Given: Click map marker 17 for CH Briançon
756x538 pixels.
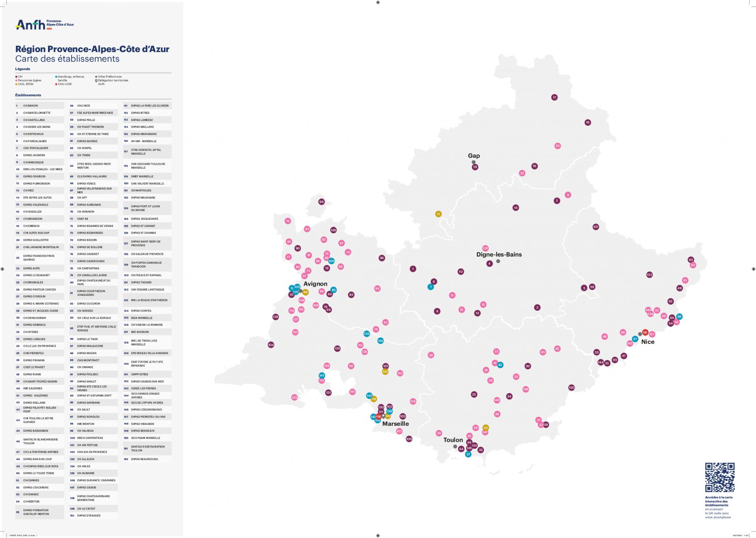Looking at the screenshot, I should (554, 97).
